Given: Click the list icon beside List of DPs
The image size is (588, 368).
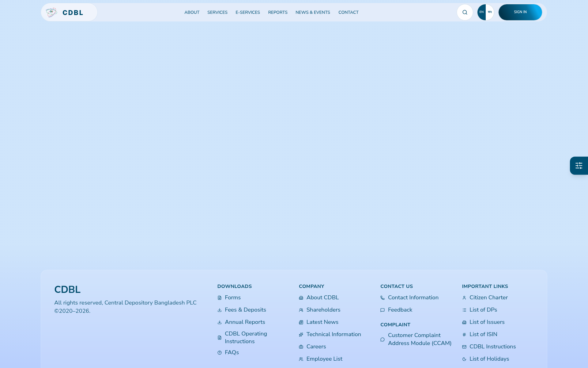Looking at the screenshot, I should (464, 310).
